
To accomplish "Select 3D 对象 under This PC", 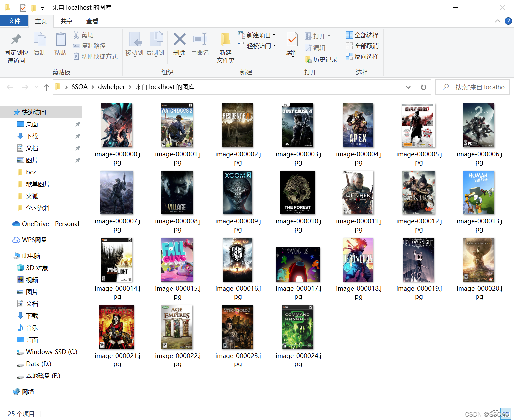I will pos(32,268).
